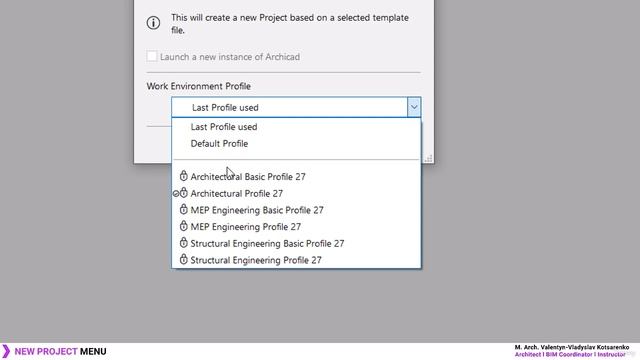Viewport: 640px width, 360px height.
Task: Click the dialog's corner resize grip
Action: [429, 158]
